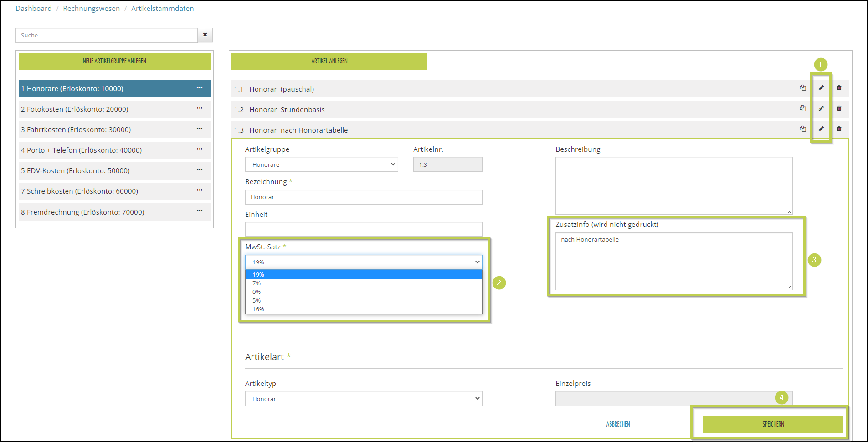Clear search field with X button
The width and height of the screenshot is (868, 442).
coord(205,35)
